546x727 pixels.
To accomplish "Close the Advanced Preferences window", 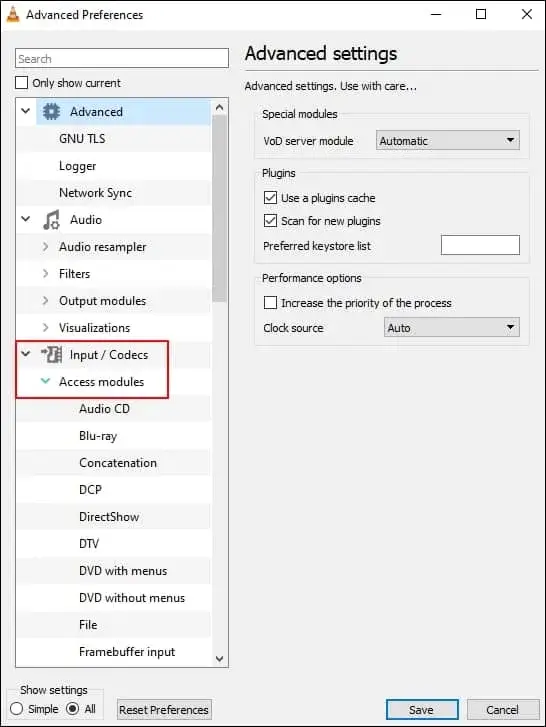I will click(527, 14).
